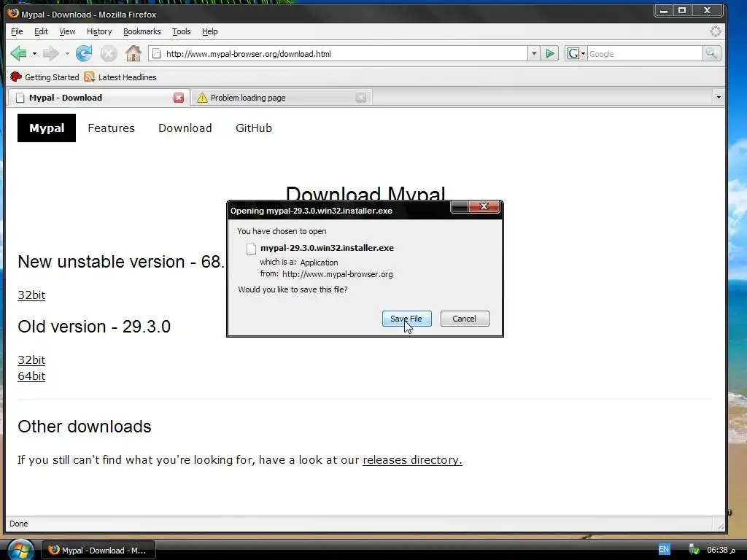Click the network tray icon
This screenshot has height=560, width=747.
click(x=694, y=550)
